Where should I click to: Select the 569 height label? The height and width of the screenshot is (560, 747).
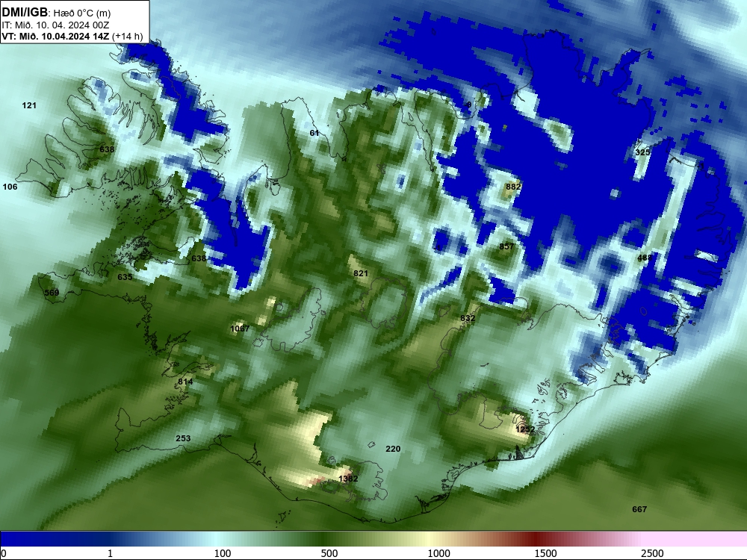[x=52, y=293]
